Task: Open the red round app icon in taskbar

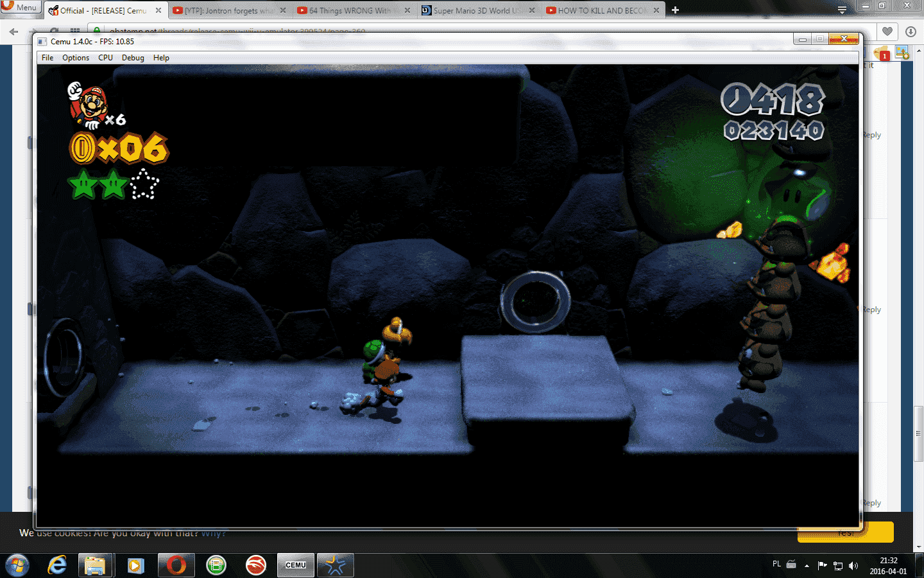Action: (x=256, y=565)
